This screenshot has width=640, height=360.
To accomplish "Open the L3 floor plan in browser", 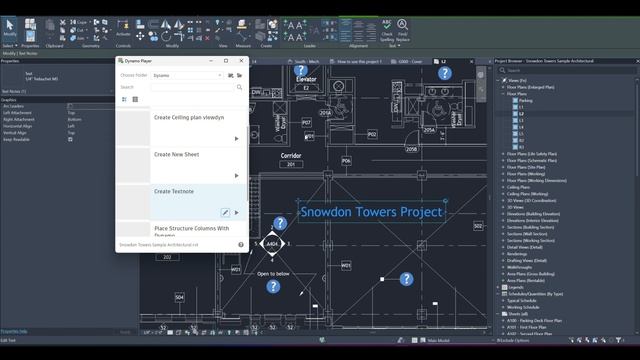I will pyautogui.click(x=521, y=120).
